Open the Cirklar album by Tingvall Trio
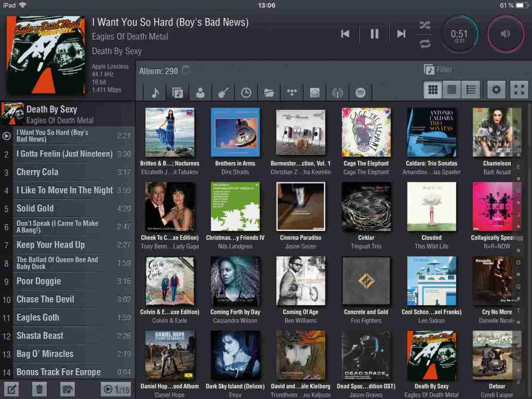 point(366,206)
